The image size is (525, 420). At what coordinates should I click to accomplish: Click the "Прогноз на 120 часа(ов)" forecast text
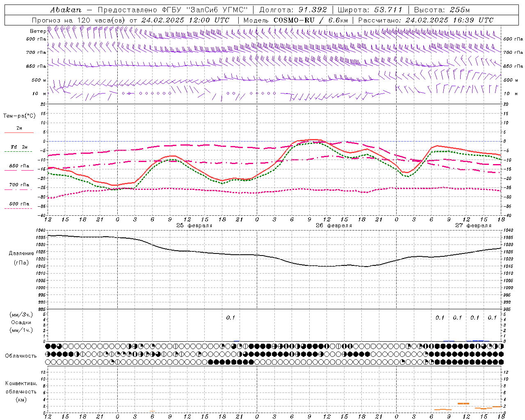pos(79,20)
